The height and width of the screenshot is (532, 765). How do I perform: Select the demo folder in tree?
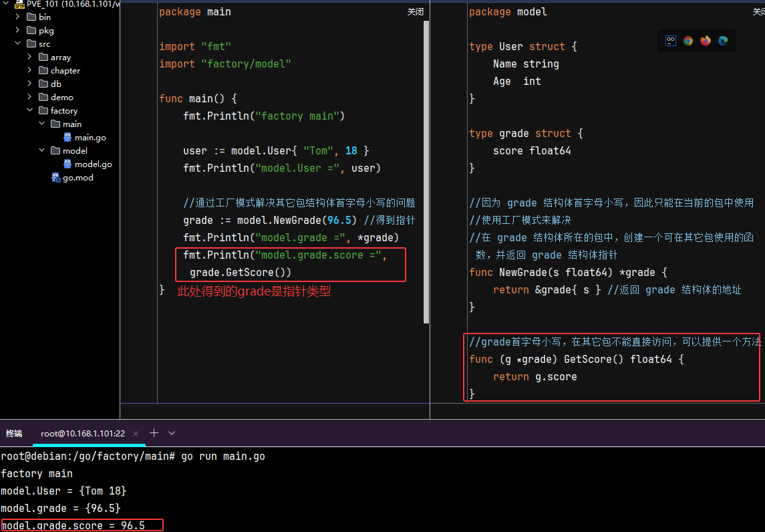pyautogui.click(x=61, y=98)
